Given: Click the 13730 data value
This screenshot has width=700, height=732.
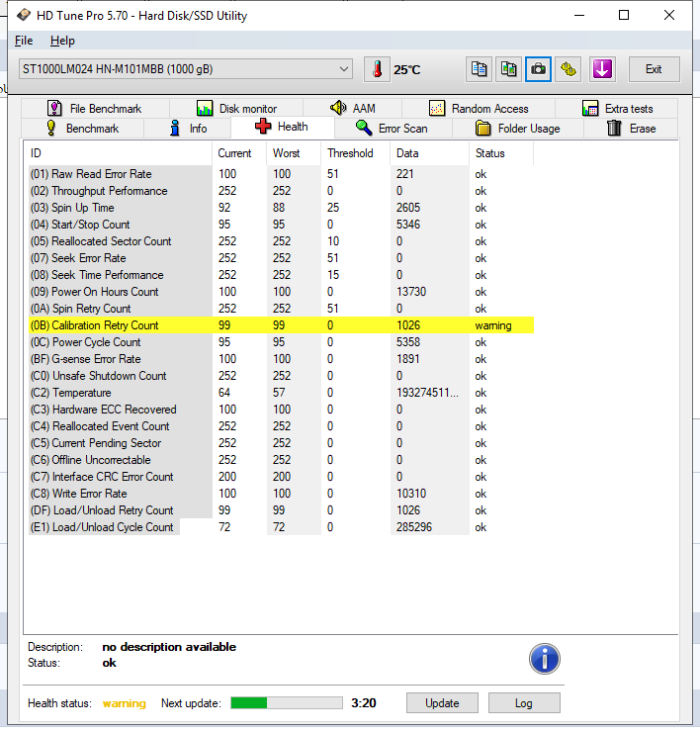Looking at the screenshot, I should click(x=411, y=292).
